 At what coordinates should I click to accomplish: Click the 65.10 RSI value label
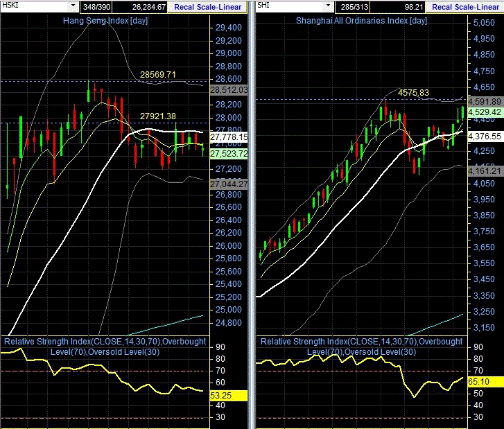pos(485,381)
